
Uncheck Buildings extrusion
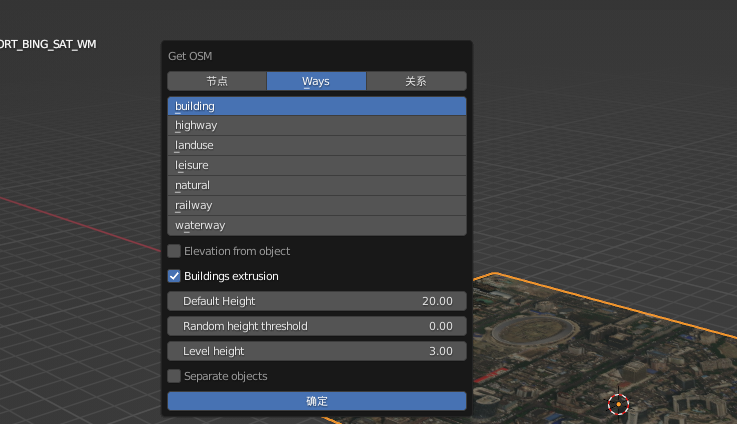click(174, 276)
